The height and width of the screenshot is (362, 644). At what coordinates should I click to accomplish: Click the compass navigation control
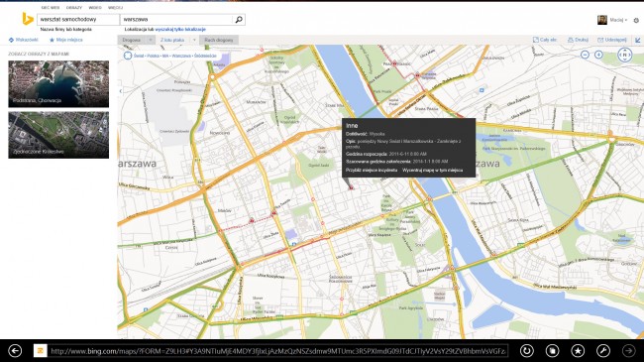tap(625, 55)
